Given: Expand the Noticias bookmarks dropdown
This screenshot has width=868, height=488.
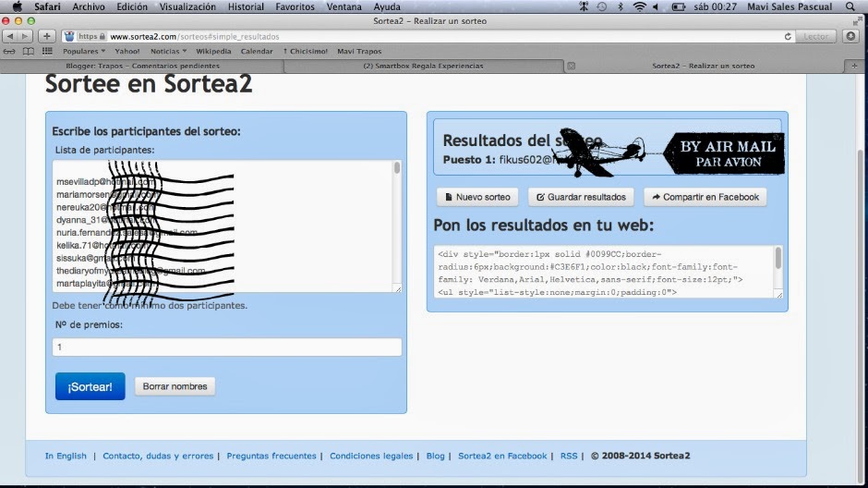Looking at the screenshot, I should (168, 52).
